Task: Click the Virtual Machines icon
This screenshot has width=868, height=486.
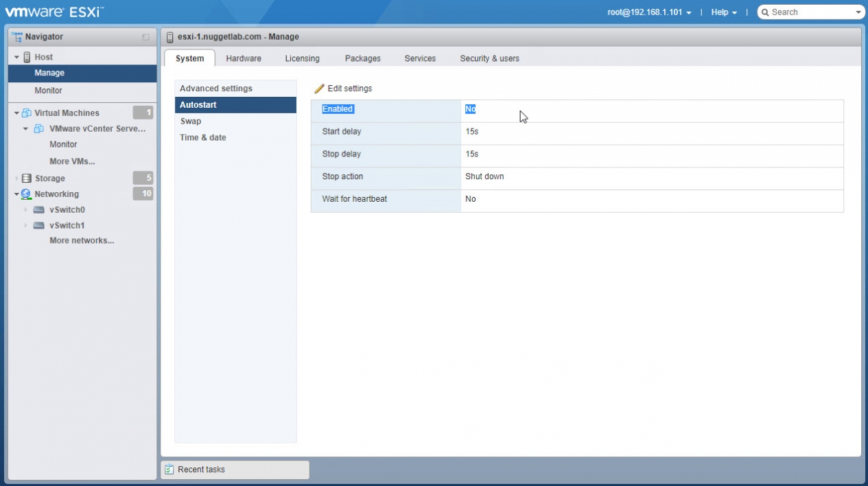Action: (x=27, y=113)
